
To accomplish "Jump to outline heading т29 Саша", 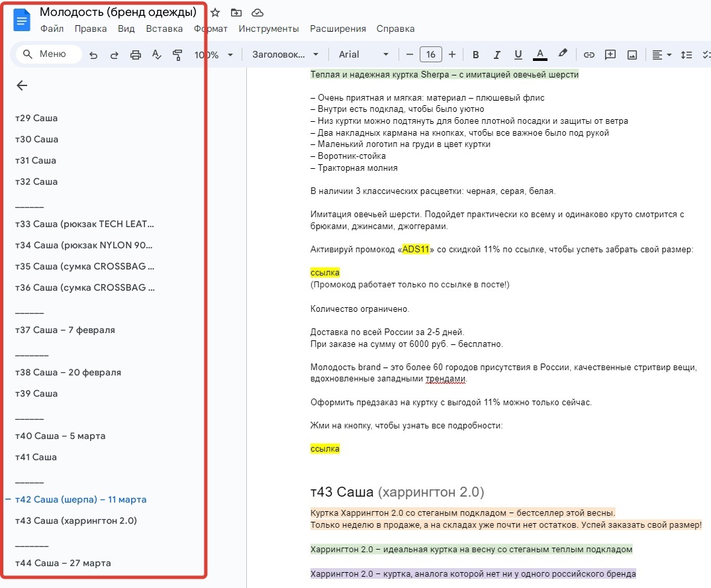I will point(36,118).
